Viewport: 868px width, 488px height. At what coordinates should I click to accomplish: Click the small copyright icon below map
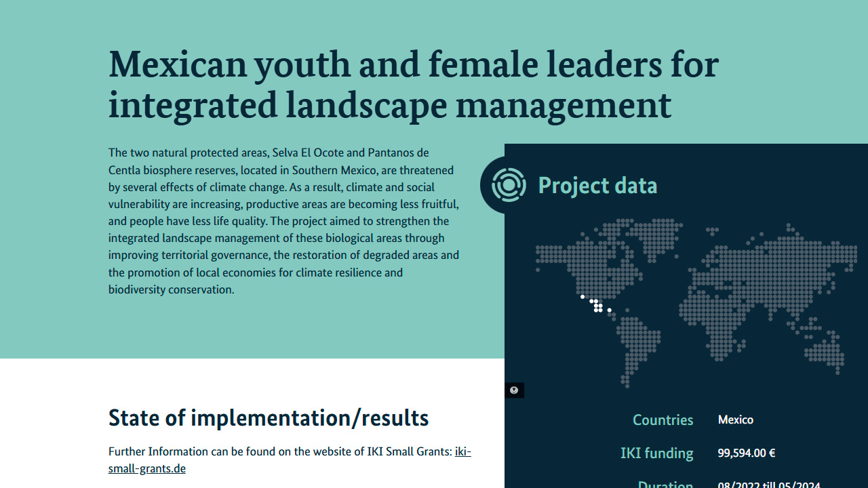[x=514, y=390]
